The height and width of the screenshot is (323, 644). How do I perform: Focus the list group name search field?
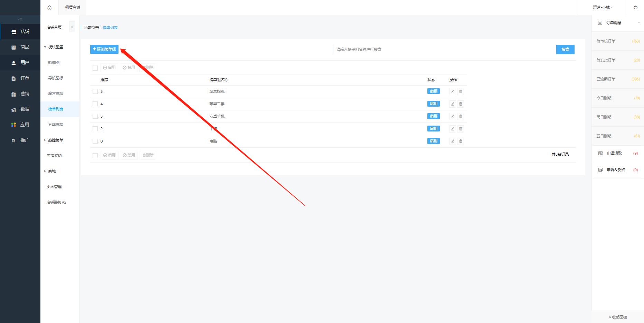coord(445,49)
